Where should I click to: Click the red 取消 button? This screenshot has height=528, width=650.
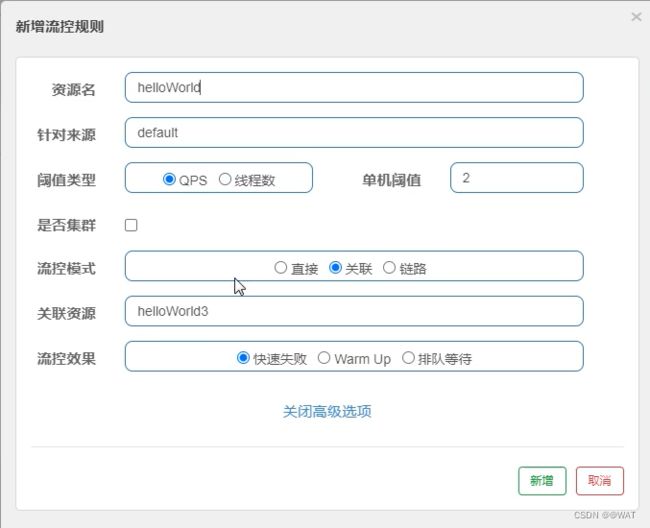[599, 481]
